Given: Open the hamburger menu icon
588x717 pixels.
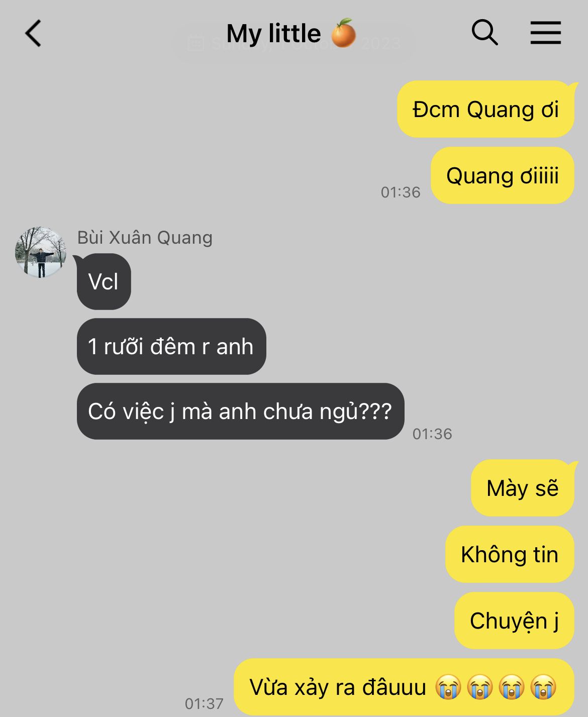Looking at the screenshot, I should tap(545, 33).
